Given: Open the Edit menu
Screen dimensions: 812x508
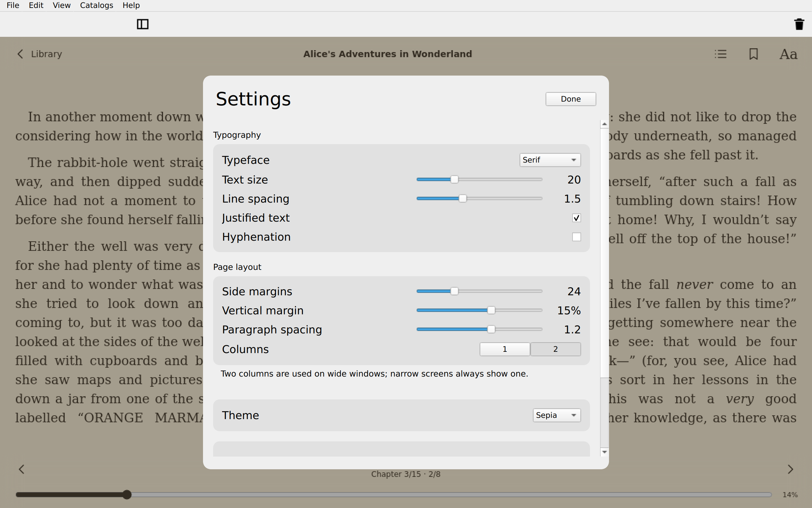Looking at the screenshot, I should [x=36, y=5].
